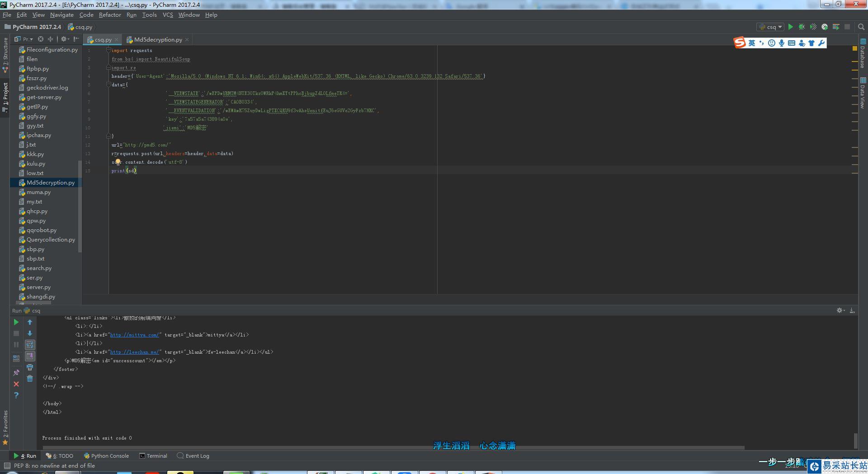Viewport: 868px width, 474px height.
Task: Open the VCS menu
Action: (168, 15)
